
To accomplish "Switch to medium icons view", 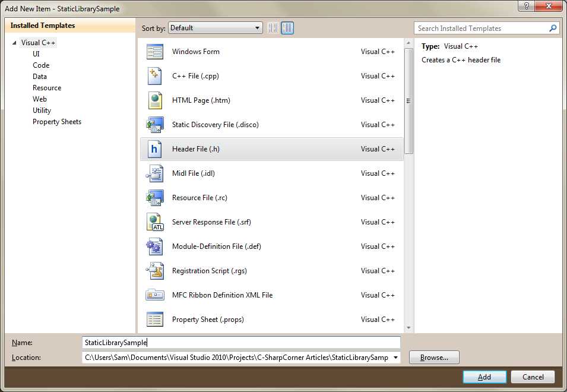I will pyautogui.click(x=287, y=27).
